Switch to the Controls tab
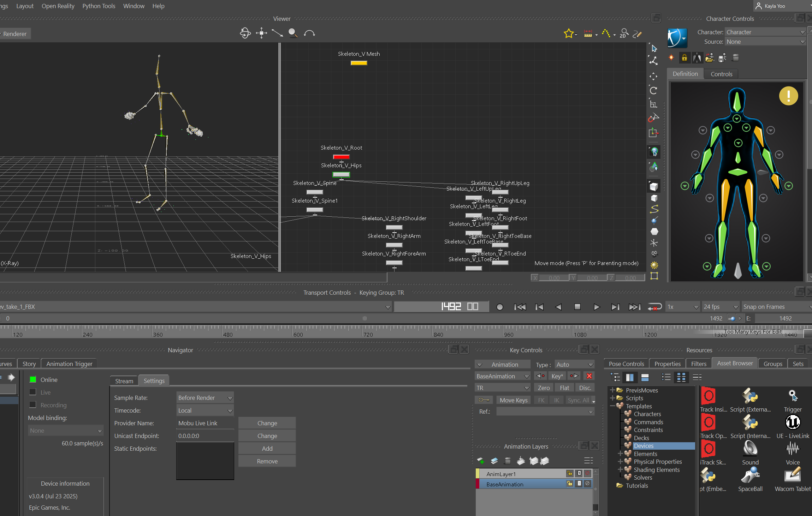The width and height of the screenshot is (812, 516). pyautogui.click(x=721, y=74)
